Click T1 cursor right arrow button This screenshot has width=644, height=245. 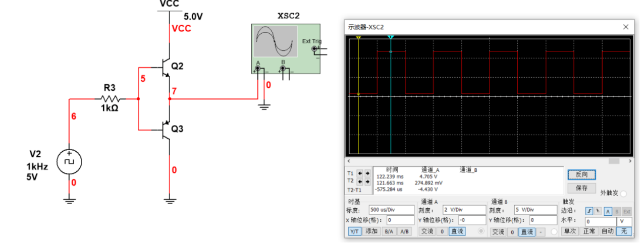(x=367, y=173)
